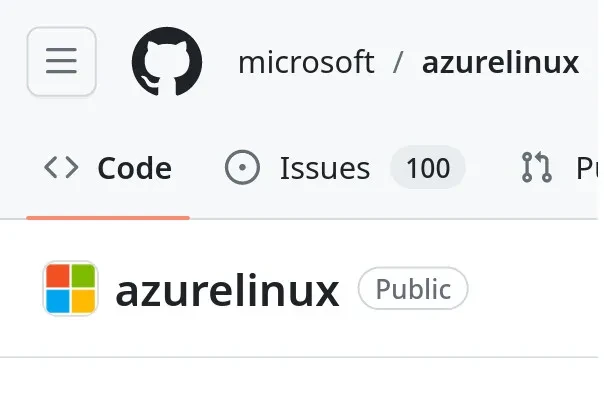Image resolution: width=604 pixels, height=402 pixels.
Task: Open the Issues tab
Action: 324,168
